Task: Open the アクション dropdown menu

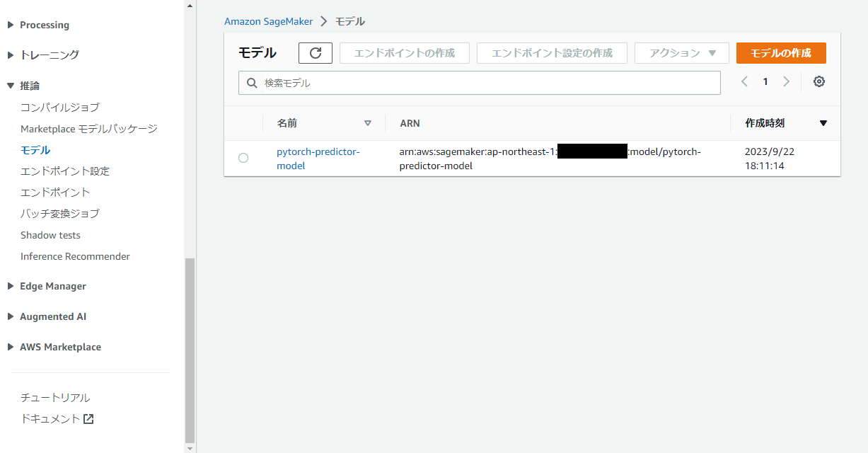Action: click(x=681, y=52)
